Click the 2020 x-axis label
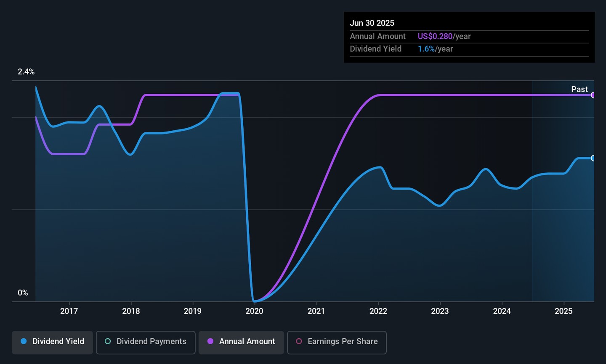The width and height of the screenshot is (606, 364). [254, 311]
